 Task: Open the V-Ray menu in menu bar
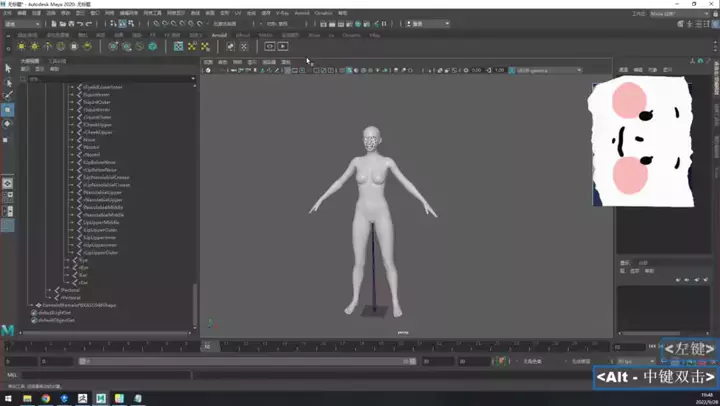[283, 14]
